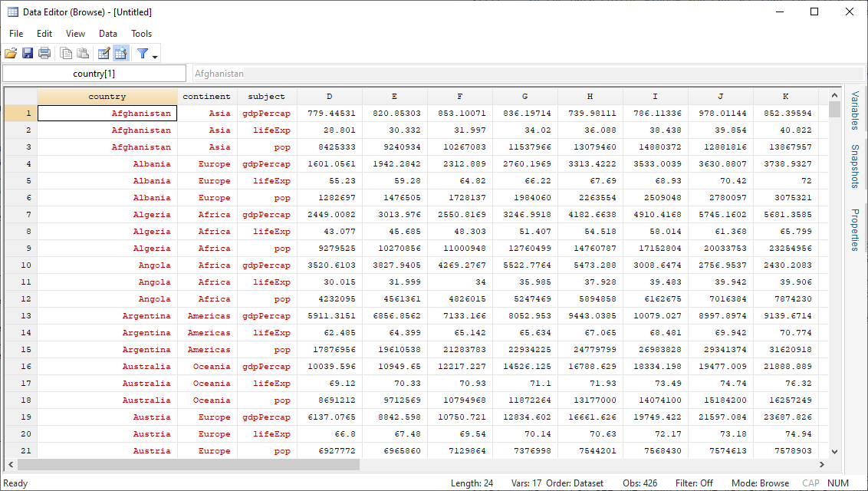
Task: Click the Americas cell in row 13
Action: tap(209, 315)
